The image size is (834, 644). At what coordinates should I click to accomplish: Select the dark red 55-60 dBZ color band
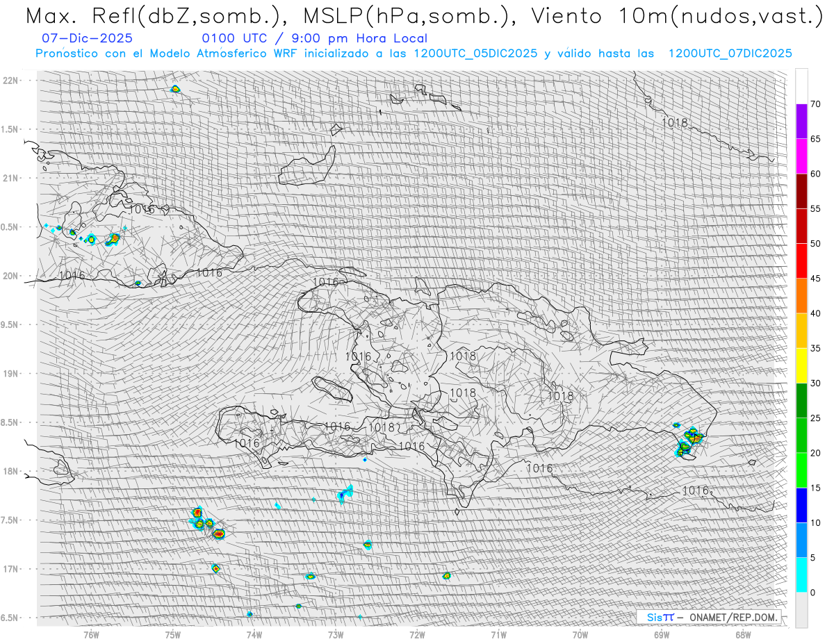coord(801,191)
